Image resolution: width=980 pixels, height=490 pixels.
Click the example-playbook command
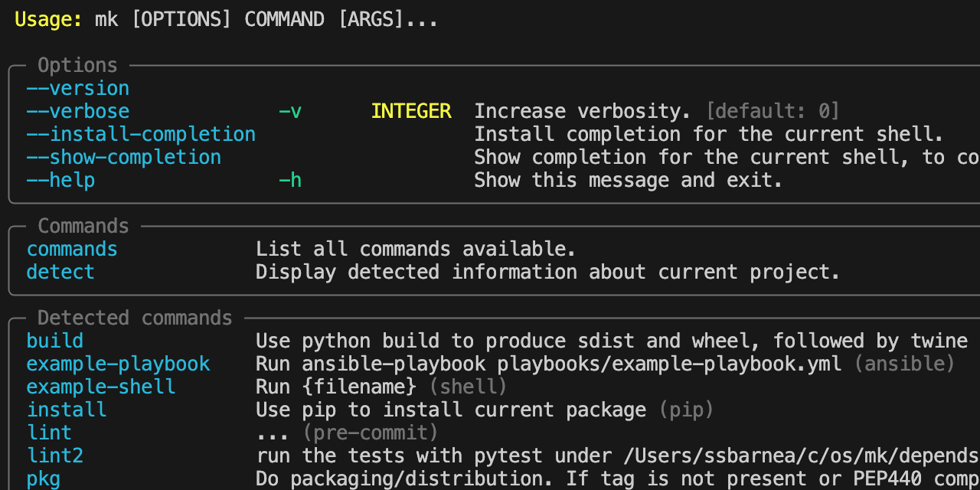point(118,364)
